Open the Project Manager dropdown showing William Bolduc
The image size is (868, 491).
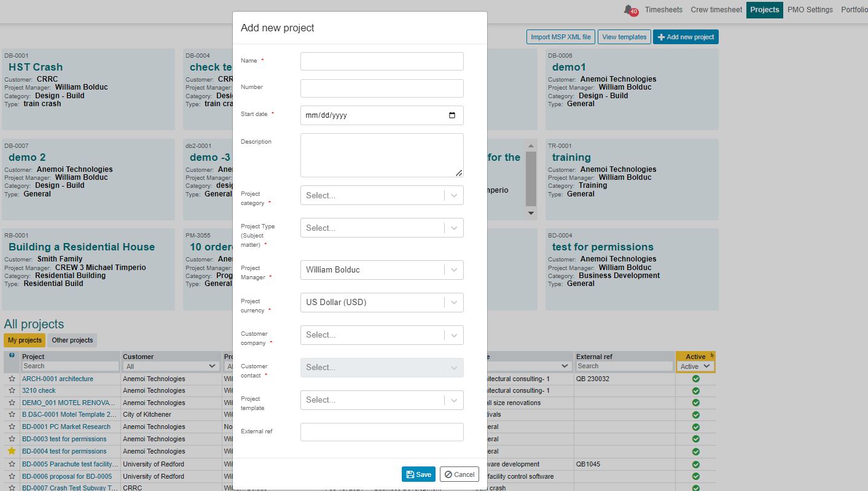pos(381,269)
